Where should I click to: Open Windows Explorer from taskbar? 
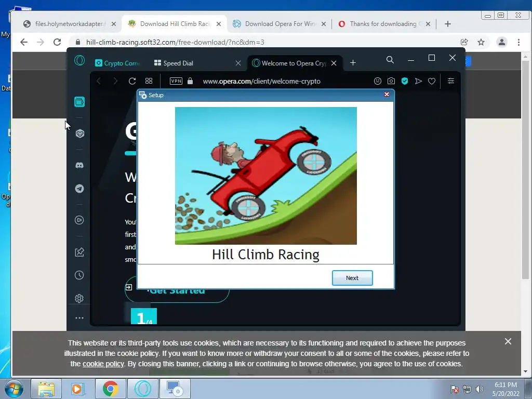[x=46, y=389]
